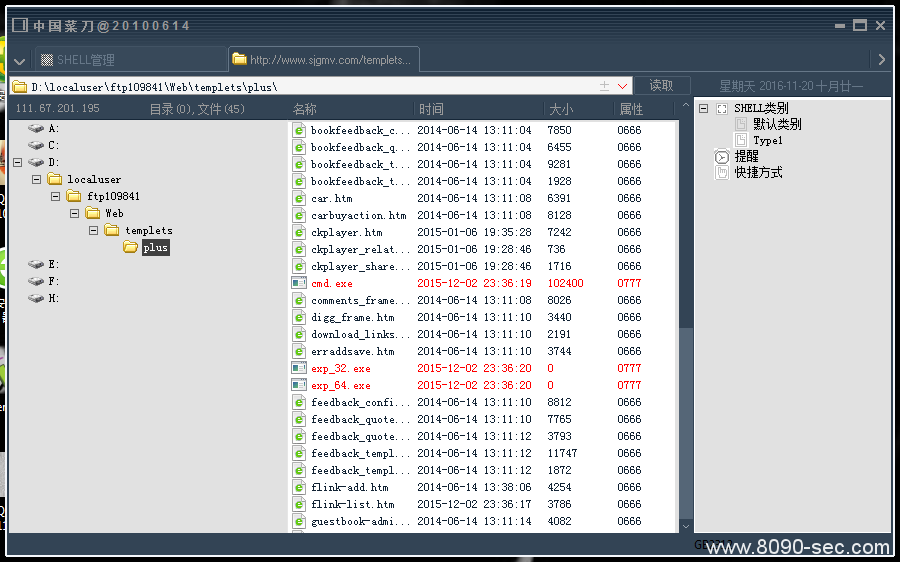Collapse the templets tree node
This screenshot has width=900, height=562.
94,230
